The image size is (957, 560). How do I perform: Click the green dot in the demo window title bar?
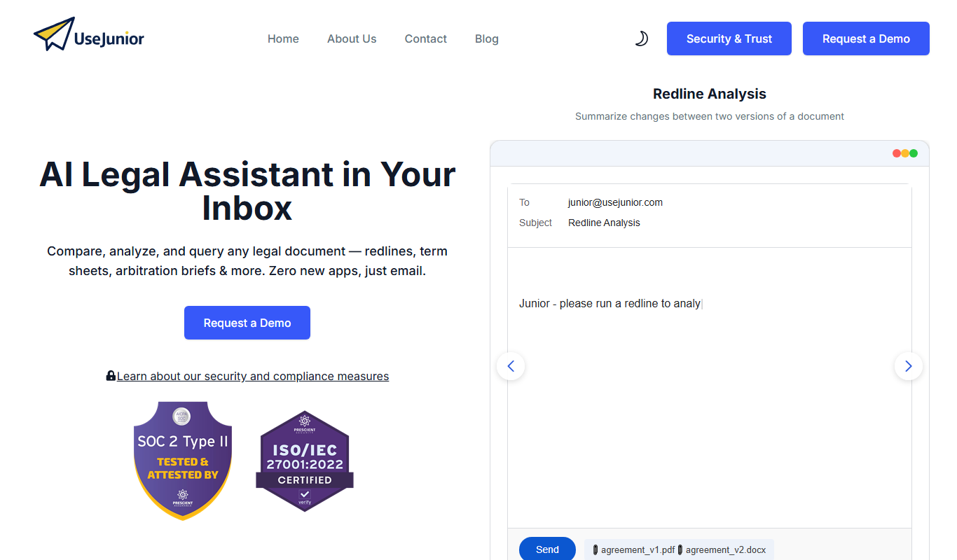click(914, 153)
